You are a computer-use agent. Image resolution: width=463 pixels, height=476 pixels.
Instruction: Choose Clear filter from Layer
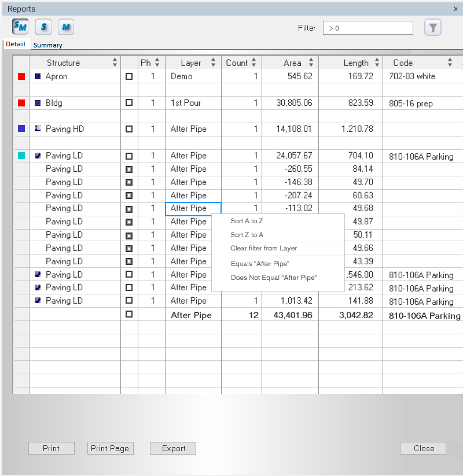264,248
